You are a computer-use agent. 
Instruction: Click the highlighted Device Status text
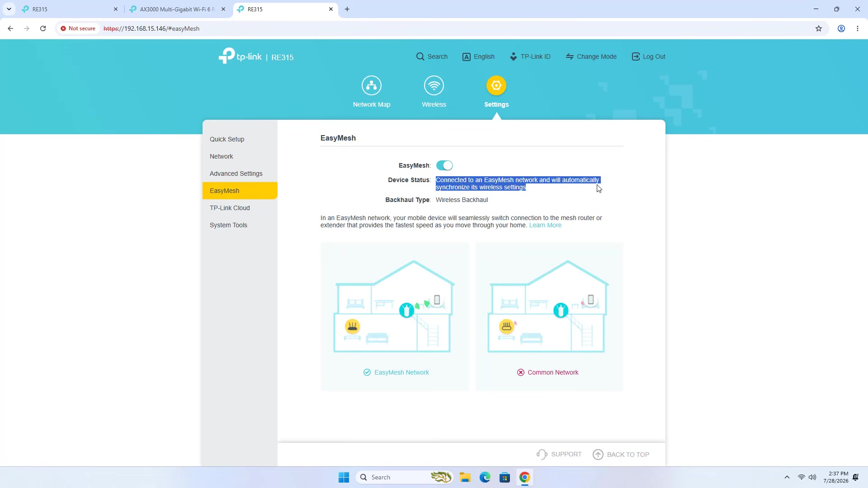(518, 183)
